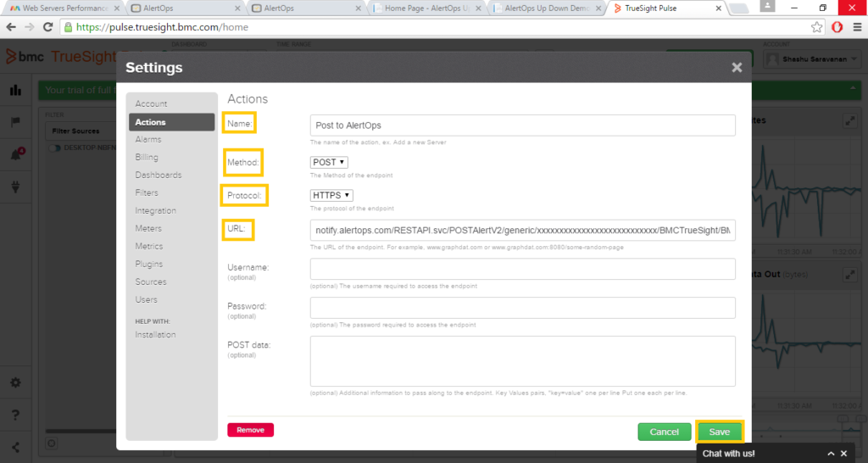Screen dimensions: 868x463
Task: Open Plugins settings section
Action: tap(149, 264)
